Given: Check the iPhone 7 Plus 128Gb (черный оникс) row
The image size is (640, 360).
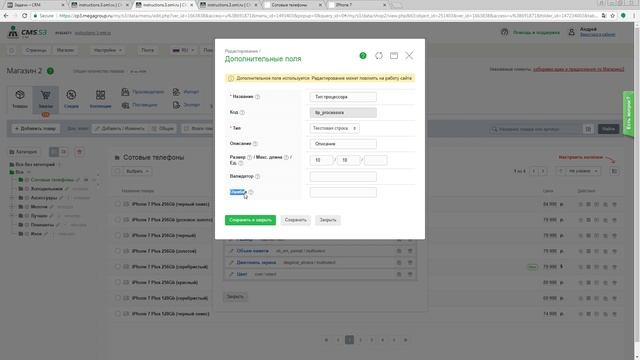Looking at the screenshot, I should pos(118,314).
